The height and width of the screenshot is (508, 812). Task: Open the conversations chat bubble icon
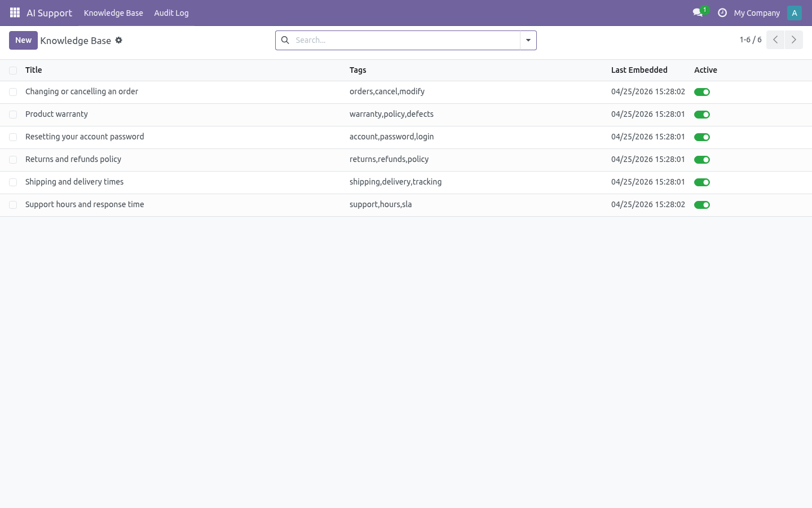[698, 12]
